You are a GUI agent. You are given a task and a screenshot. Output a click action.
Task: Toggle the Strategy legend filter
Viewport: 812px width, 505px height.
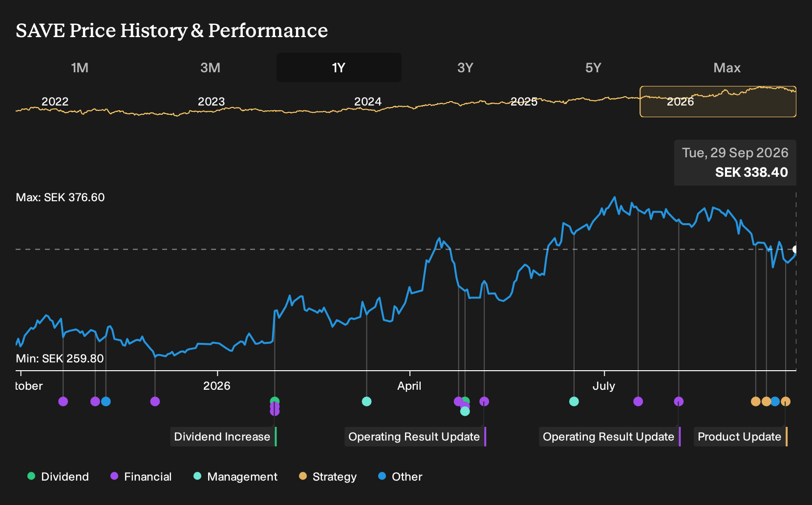328,477
